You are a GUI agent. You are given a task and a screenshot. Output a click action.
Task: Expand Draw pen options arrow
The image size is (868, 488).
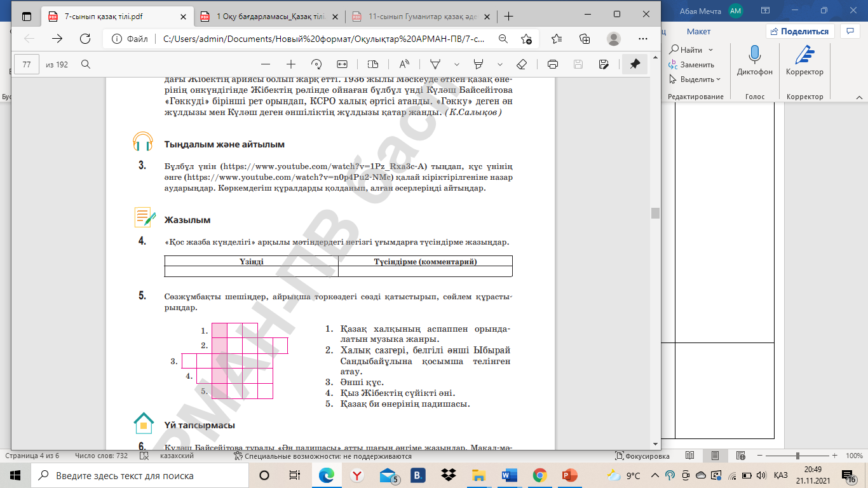tap(457, 64)
